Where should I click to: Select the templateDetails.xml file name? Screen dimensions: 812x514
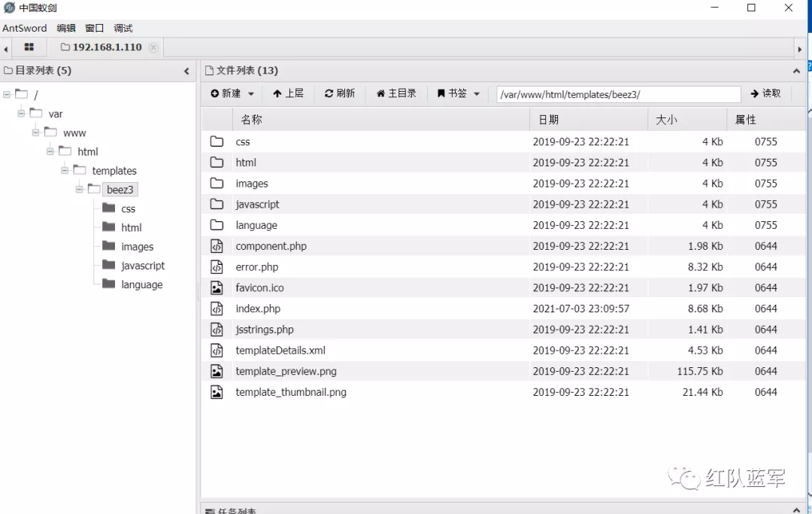pos(280,350)
